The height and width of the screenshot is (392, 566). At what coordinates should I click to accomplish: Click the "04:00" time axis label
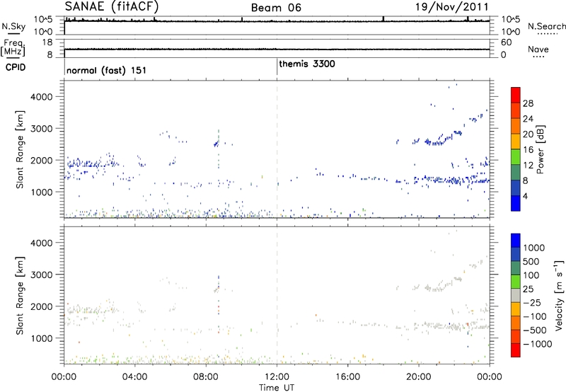134,376
